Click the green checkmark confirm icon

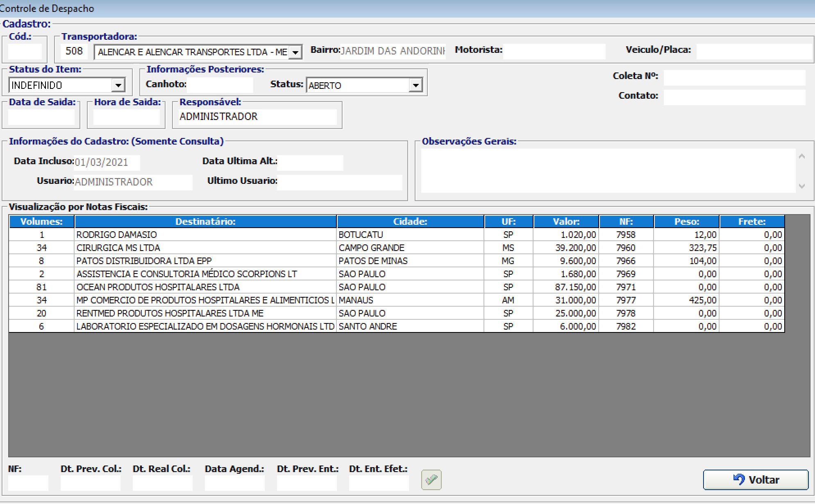coord(431,479)
